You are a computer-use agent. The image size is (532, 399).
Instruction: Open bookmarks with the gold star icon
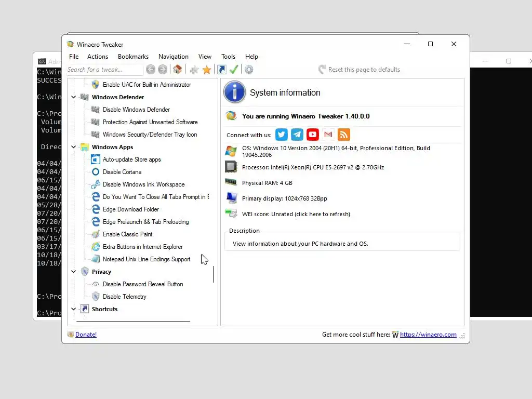pyautogui.click(x=207, y=70)
